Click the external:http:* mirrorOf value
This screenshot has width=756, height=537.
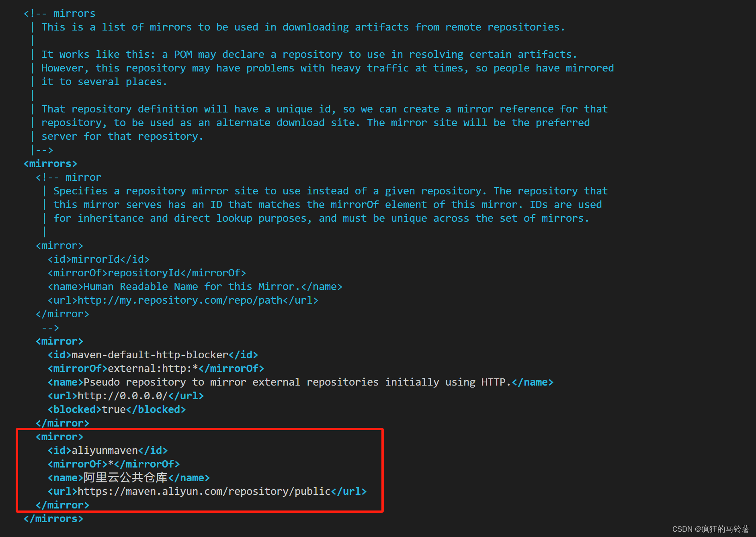pos(153,368)
